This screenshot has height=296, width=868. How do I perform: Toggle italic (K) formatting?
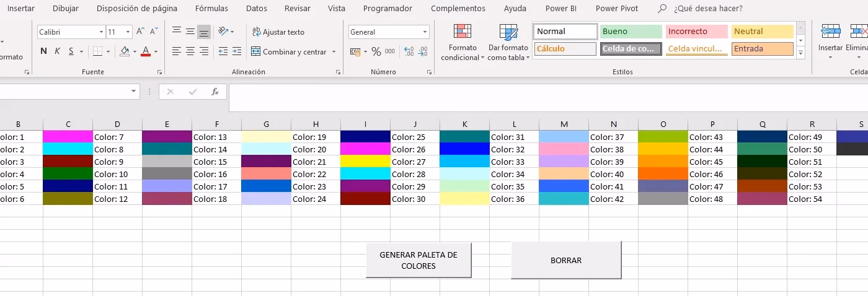tap(57, 51)
